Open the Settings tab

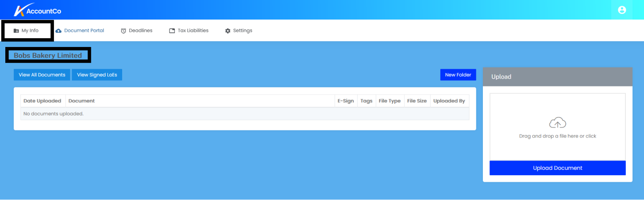239,31
